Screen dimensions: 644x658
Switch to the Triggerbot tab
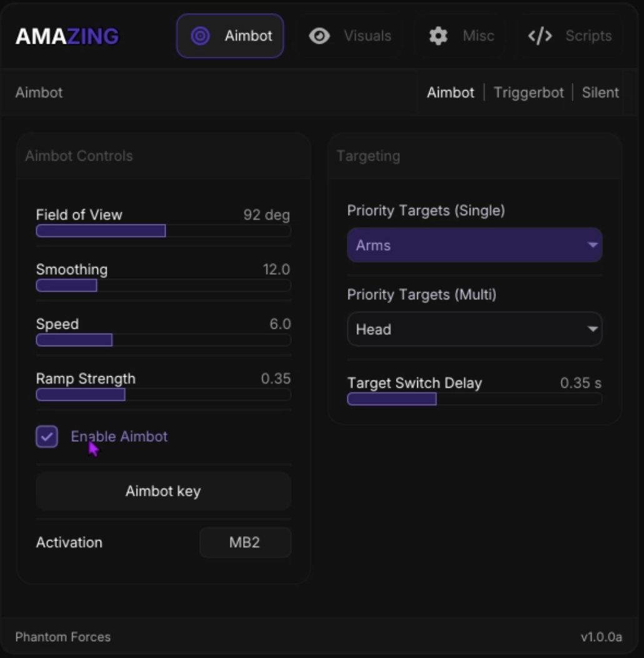(x=528, y=92)
